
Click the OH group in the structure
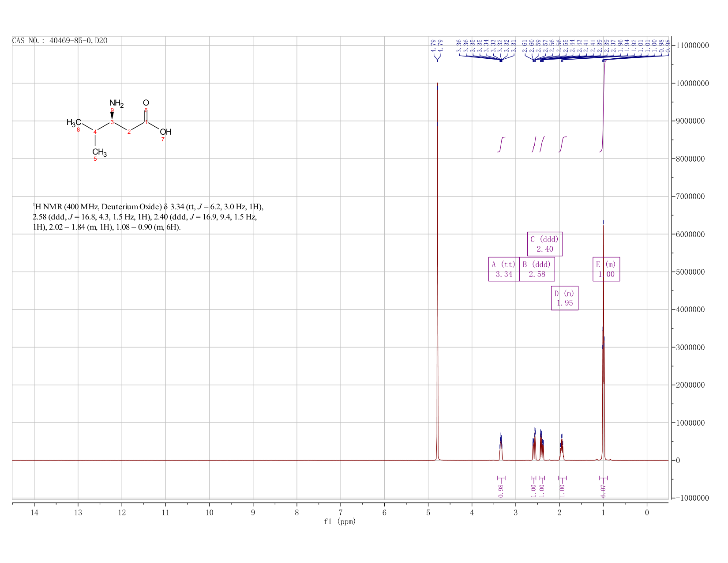point(165,132)
